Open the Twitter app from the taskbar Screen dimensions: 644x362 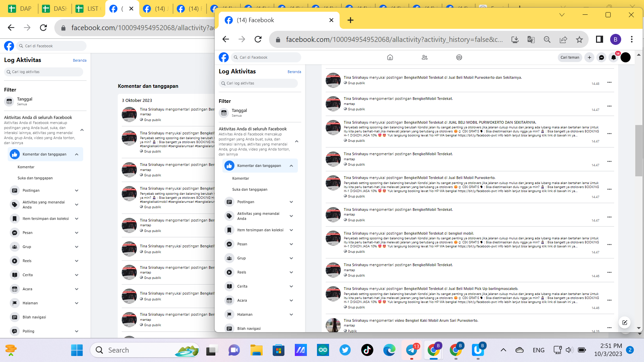coord(345,350)
